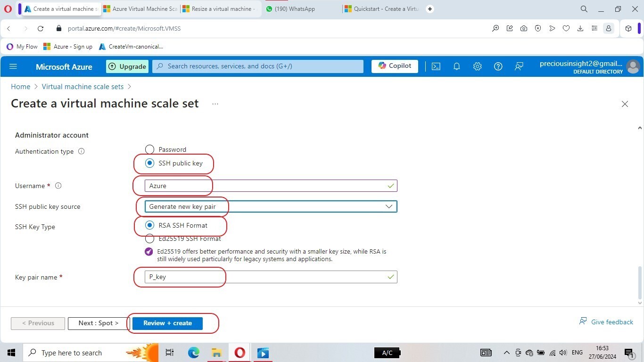Edit the Username field
The height and width of the screenshot is (362, 644).
coord(271,186)
